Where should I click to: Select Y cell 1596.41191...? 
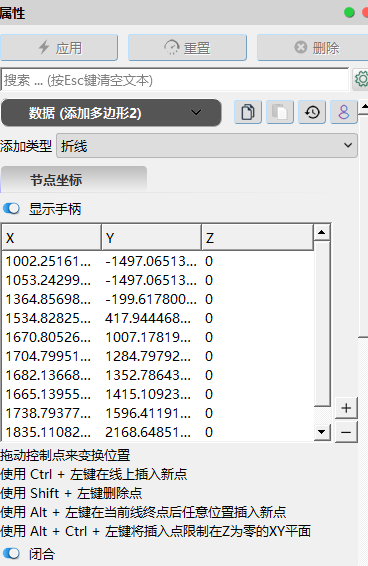pyautogui.click(x=151, y=413)
